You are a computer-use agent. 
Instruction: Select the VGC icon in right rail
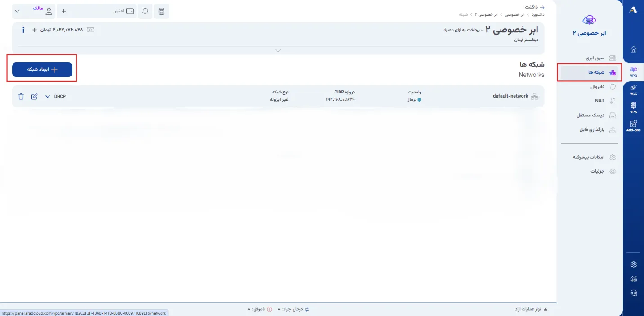coord(633,89)
